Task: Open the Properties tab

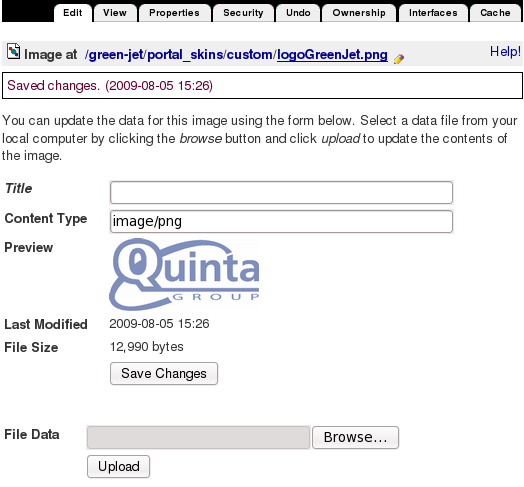Action: coord(174,13)
